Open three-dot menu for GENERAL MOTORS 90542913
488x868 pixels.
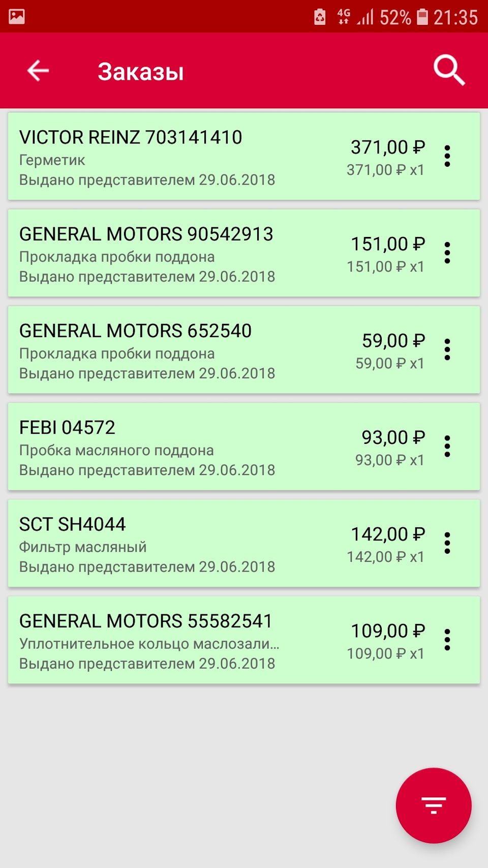click(x=447, y=253)
